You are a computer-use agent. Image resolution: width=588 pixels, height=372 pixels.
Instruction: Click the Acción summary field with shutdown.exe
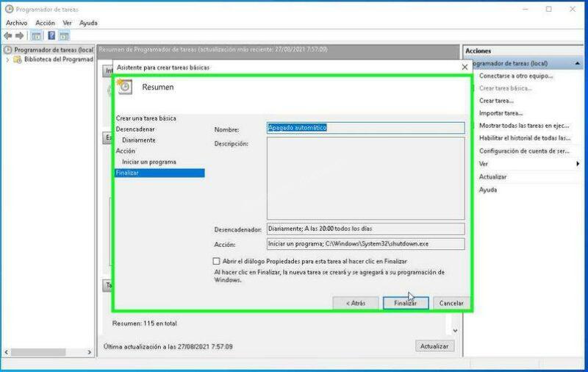(365, 244)
